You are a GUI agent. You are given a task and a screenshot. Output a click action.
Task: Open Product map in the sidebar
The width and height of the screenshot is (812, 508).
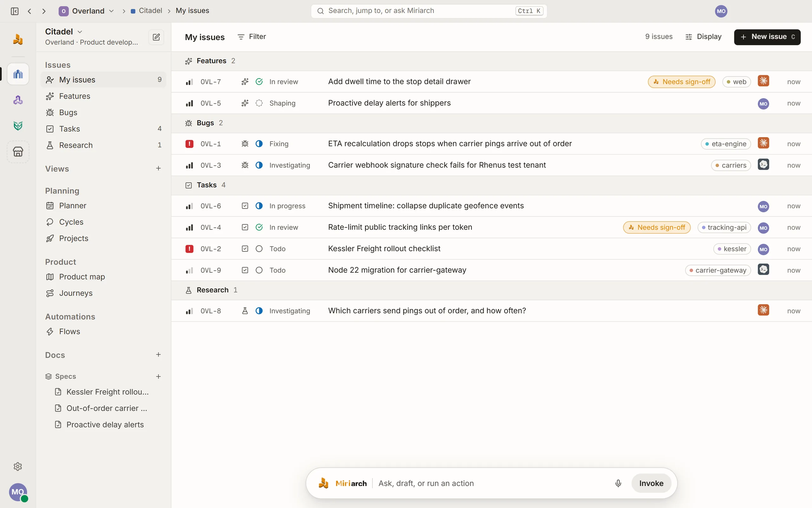(x=104, y=277)
